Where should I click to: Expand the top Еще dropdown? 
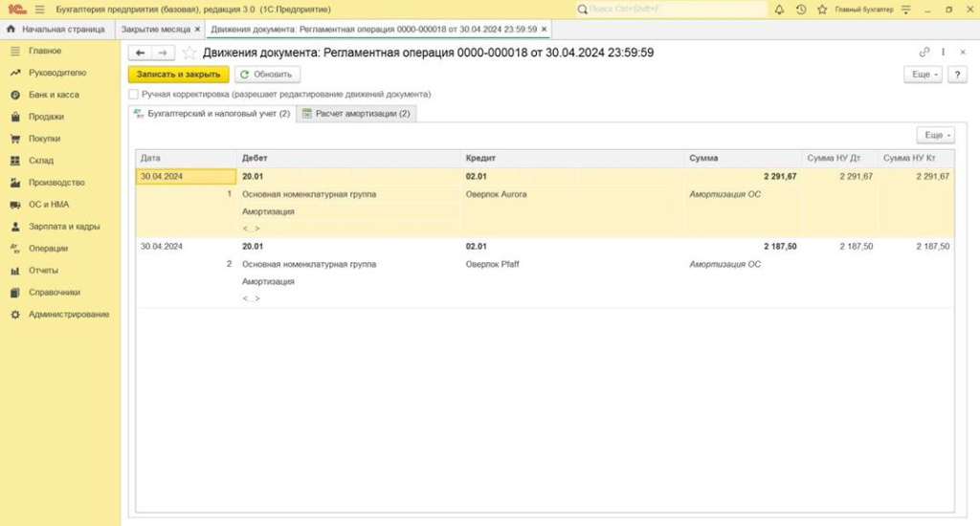pos(923,74)
